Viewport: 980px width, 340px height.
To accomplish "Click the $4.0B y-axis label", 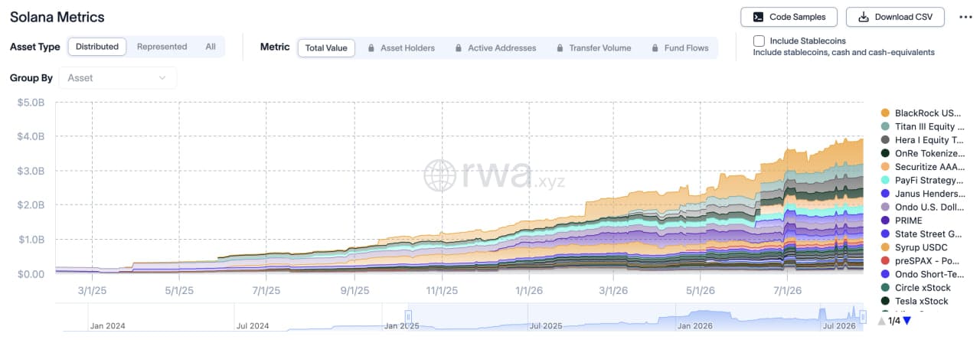I will [31, 136].
